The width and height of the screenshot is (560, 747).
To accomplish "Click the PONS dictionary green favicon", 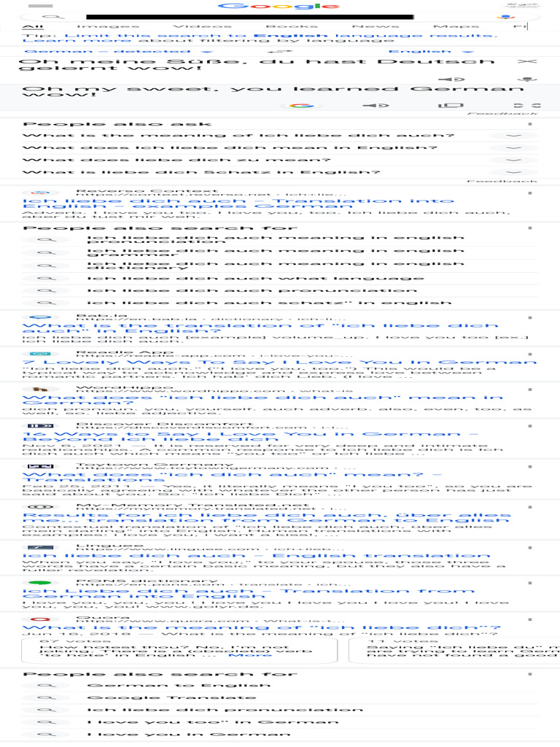I will pos(41,583).
